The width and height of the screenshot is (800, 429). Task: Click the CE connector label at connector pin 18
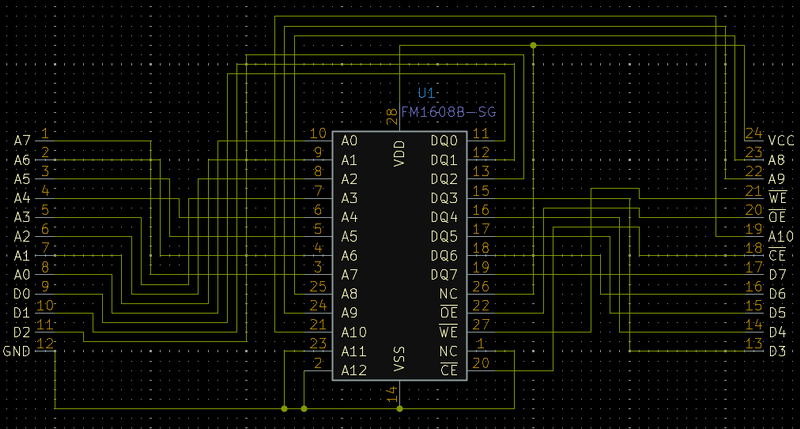pyautogui.click(x=778, y=255)
